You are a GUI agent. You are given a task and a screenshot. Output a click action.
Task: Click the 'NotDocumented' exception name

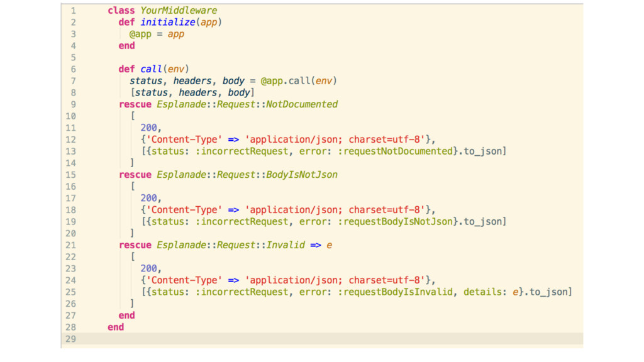(x=302, y=104)
